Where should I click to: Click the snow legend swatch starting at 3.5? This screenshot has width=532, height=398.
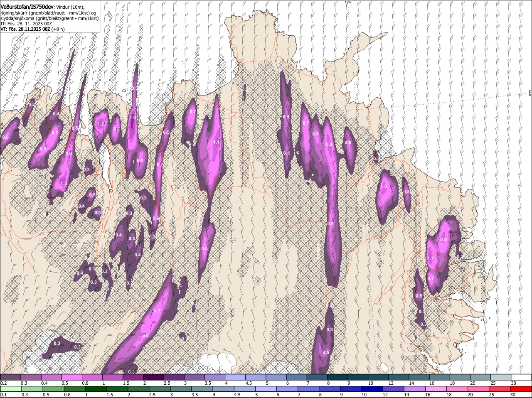click(x=214, y=377)
